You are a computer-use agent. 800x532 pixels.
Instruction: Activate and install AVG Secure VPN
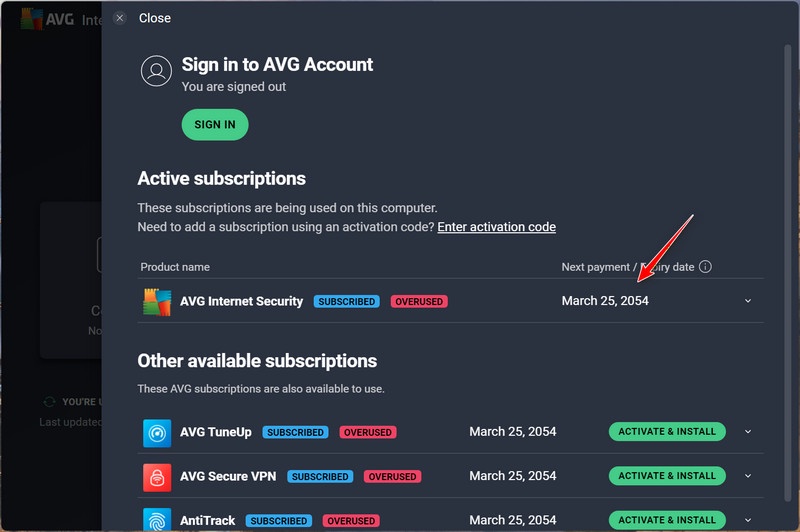pos(667,476)
